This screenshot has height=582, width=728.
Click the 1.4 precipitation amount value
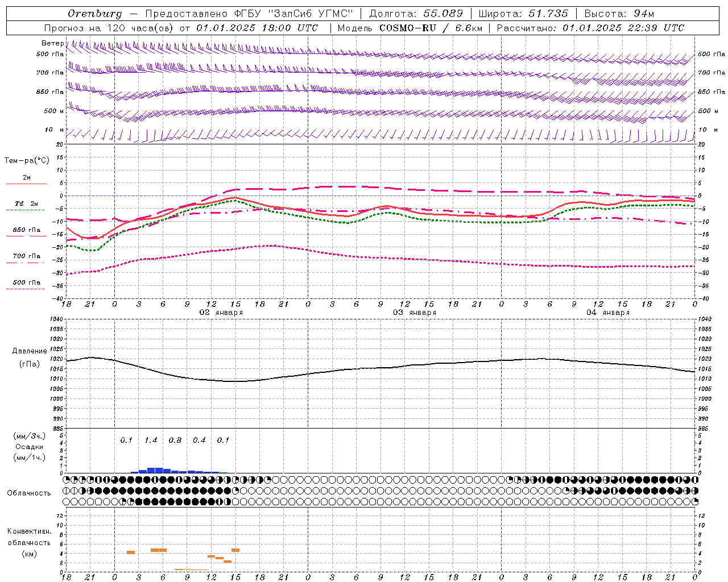151,440
